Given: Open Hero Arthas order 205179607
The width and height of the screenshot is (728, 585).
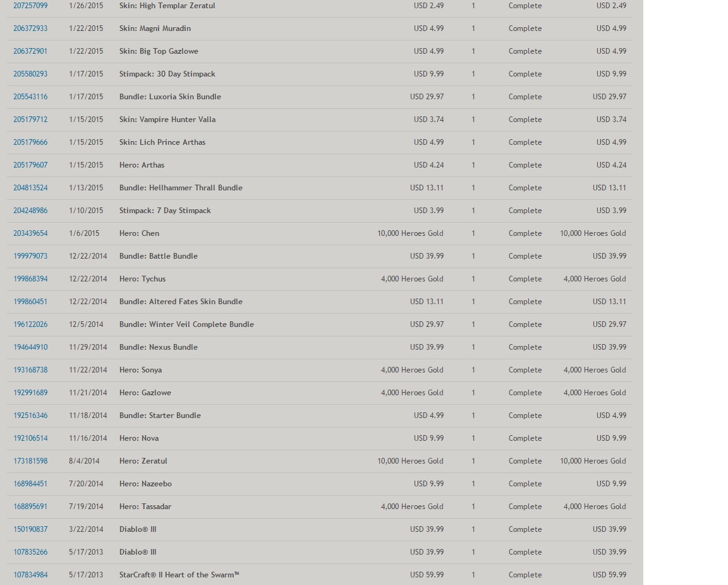Looking at the screenshot, I should click(x=30, y=165).
